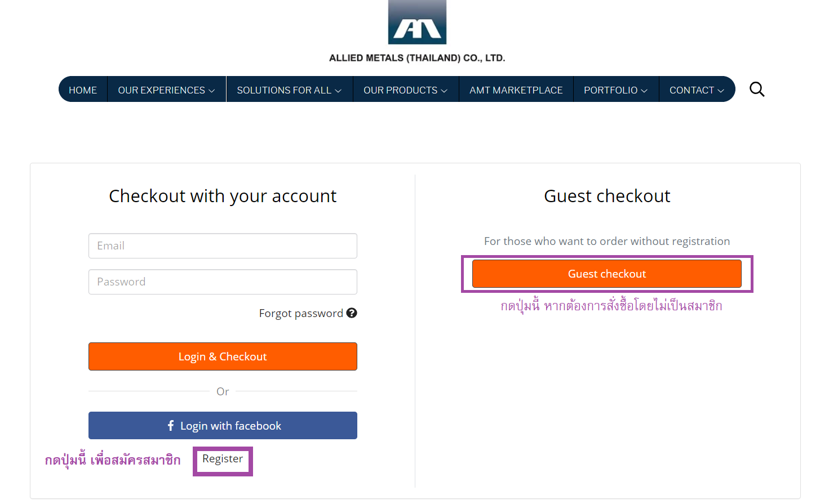Screen dimensions: 829x504
Task: Click the company name text under logo
Action: (417, 58)
